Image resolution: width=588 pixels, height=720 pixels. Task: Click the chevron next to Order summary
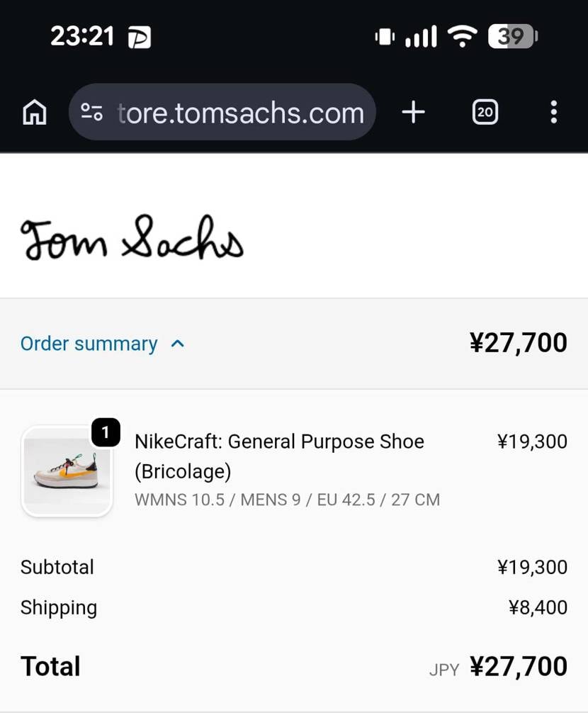click(178, 344)
